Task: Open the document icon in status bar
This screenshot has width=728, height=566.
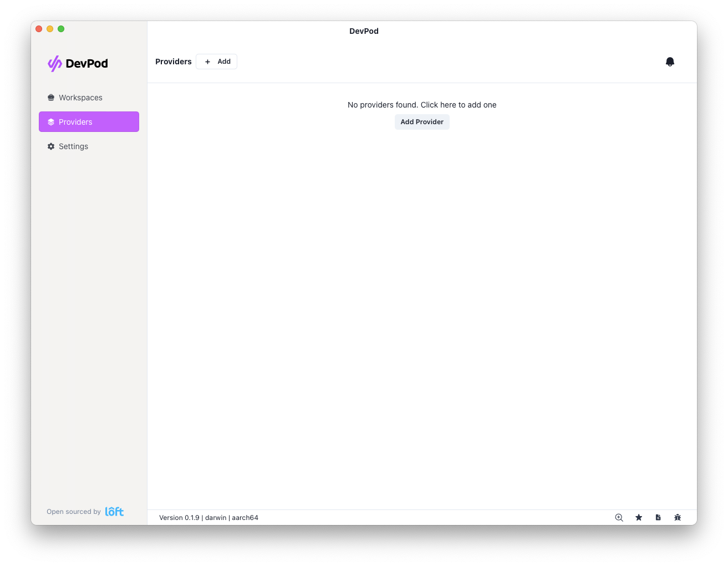Action: [x=658, y=517]
